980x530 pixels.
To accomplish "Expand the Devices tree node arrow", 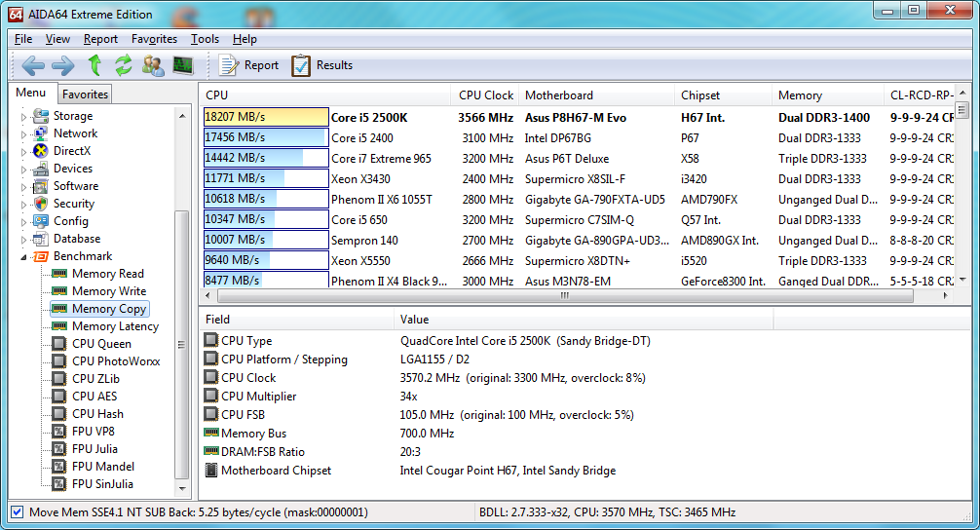I will click(x=23, y=169).
